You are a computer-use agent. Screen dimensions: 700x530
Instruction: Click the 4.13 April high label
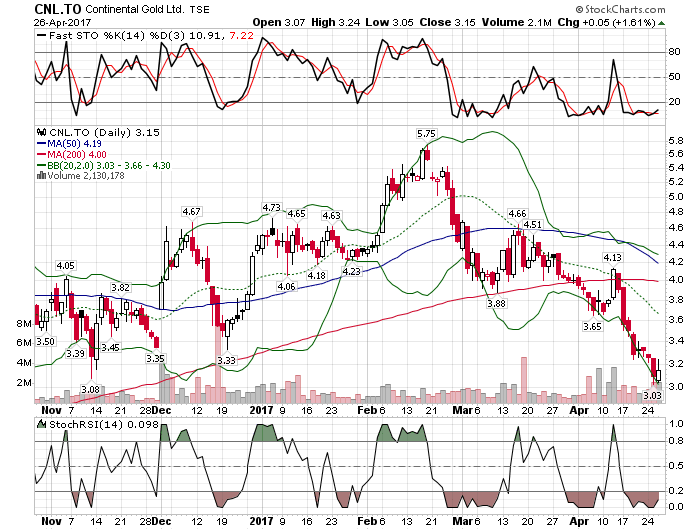[x=612, y=257]
